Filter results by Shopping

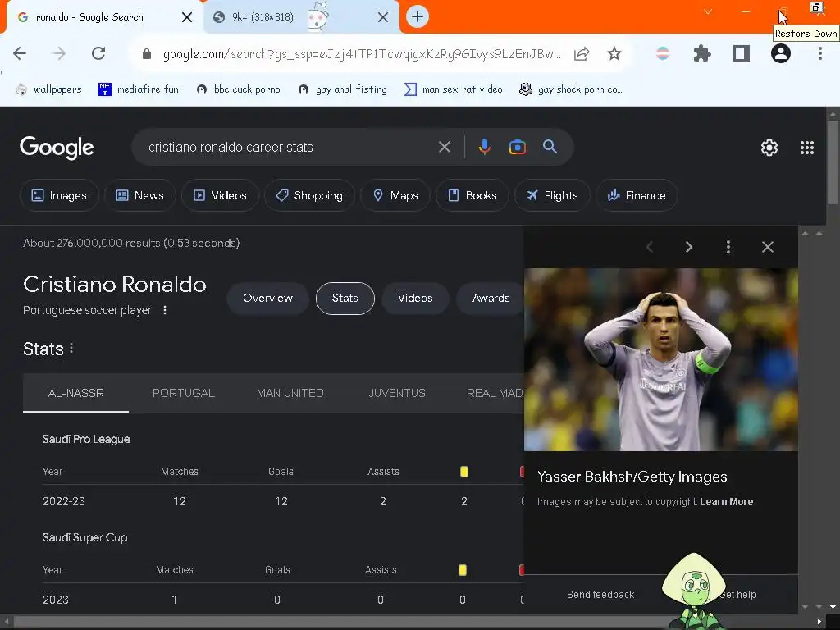309,195
